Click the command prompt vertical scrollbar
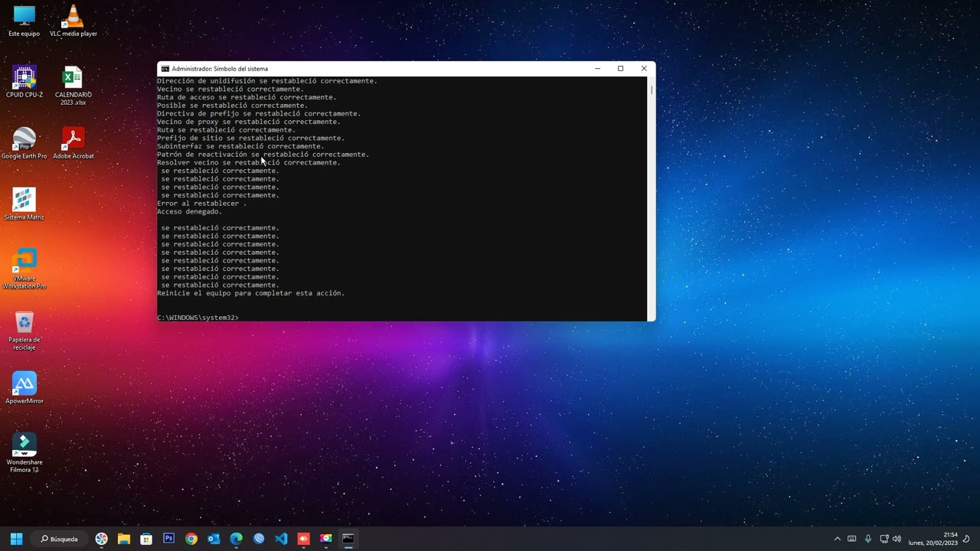Screen dimensions: 980x551 (652, 198)
